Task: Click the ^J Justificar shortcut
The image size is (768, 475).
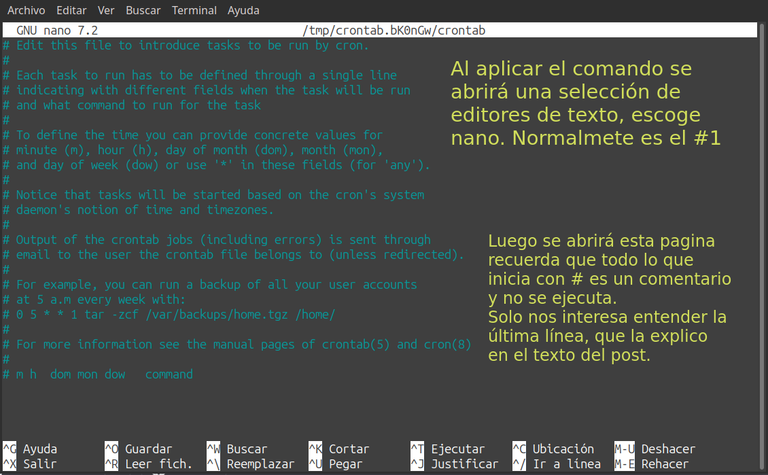Action: [x=455, y=464]
